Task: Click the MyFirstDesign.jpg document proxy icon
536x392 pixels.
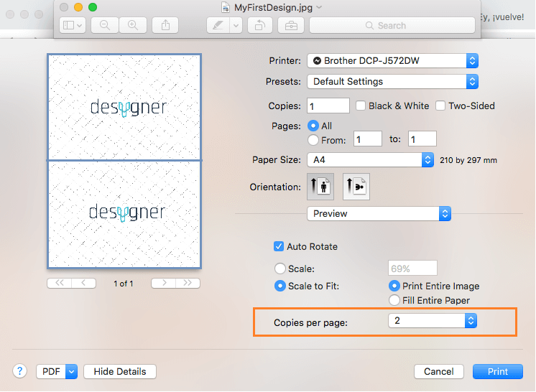Action: tap(226, 7)
